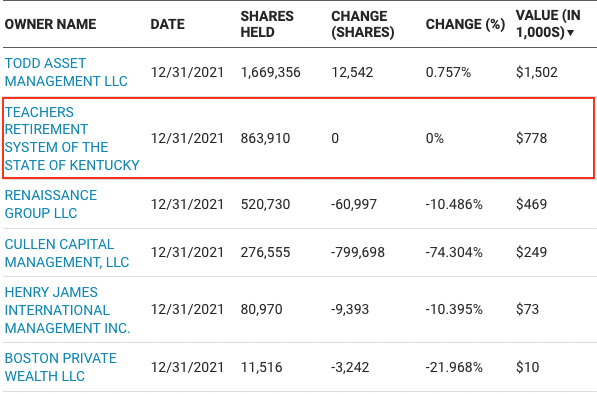The width and height of the screenshot is (597, 394).
Task: Select the 80,970 shares held cell
Action: click(261, 309)
